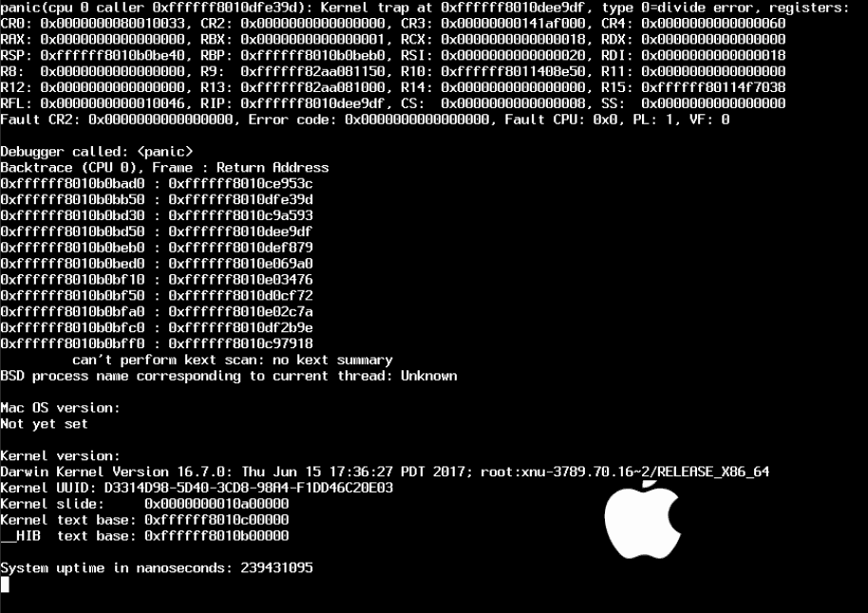Click backtrace frame 0xffffff8010b0bf10
This screenshot has height=613, width=868.
pyautogui.click(x=72, y=280)
